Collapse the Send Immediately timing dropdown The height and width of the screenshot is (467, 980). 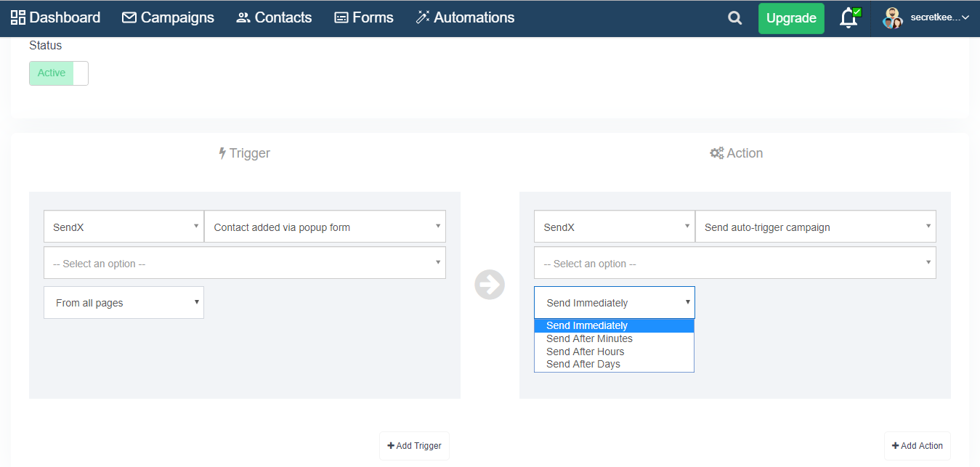615,303
